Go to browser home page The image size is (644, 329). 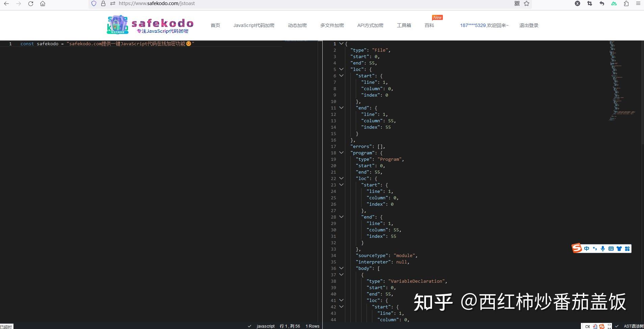coord(43,4)
